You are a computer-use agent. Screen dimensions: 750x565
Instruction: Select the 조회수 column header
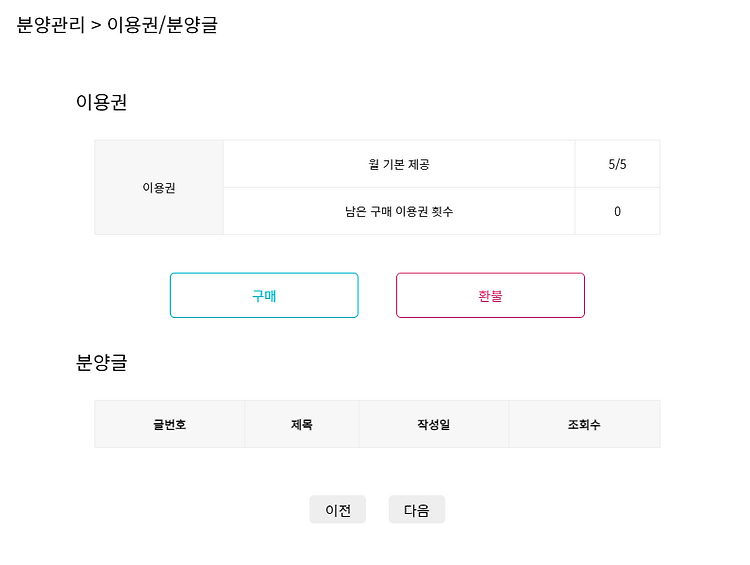pos(584,424)
